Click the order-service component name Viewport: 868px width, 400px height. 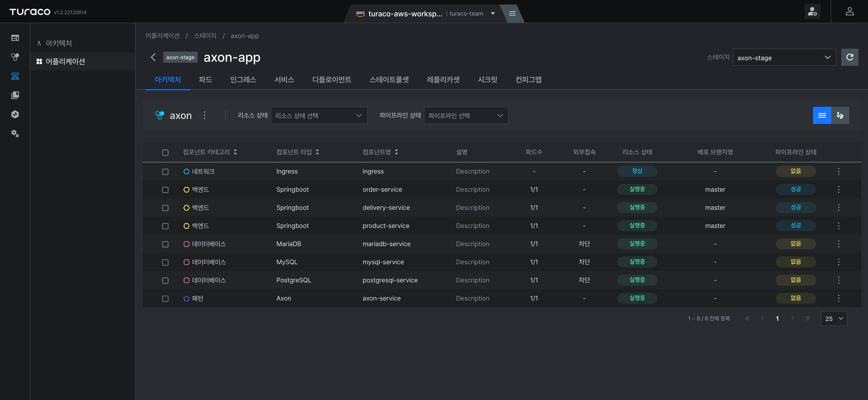coord(382,190)
